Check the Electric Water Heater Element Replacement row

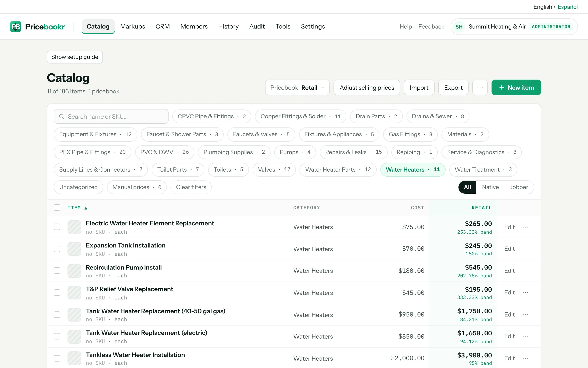(x=57, y=227)
